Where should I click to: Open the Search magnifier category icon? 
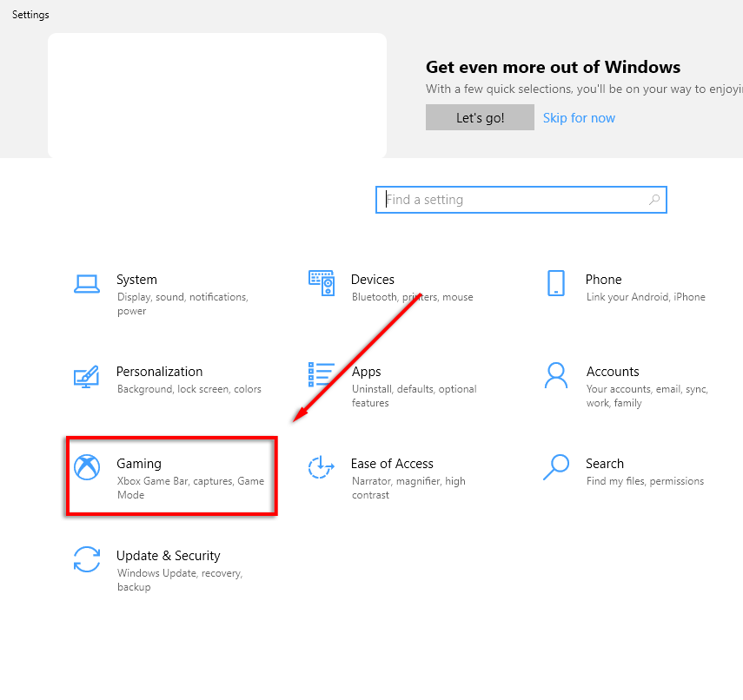point(556,467)
